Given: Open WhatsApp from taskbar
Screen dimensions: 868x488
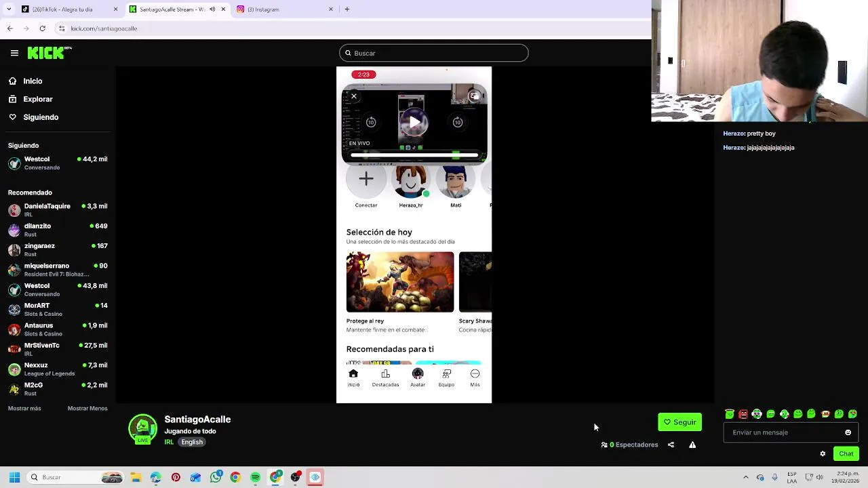Looking at the screenshot, I should pyautogui.click(x=216, y=477).
